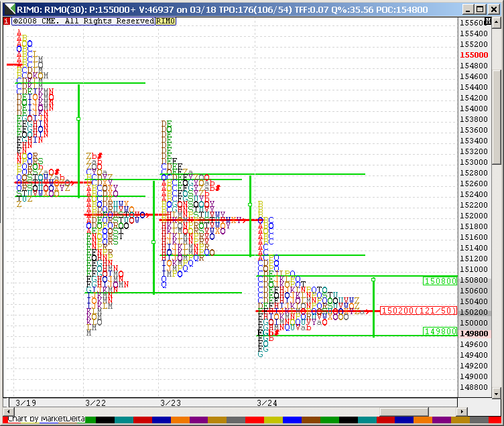Viewport: 504px width, 426px height.
Task: Click the 3/23 date on time axis
Action: (170, 403)
